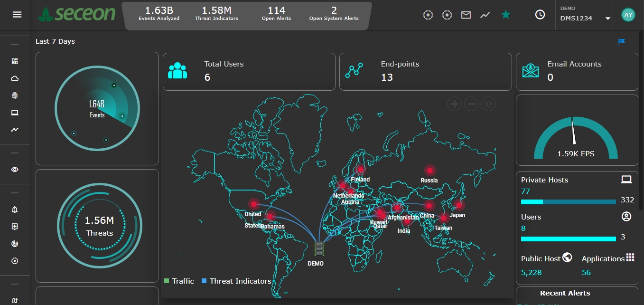The image size is (644, 305).
Task: Click the Users progress bar
Action: click(569, 239)
